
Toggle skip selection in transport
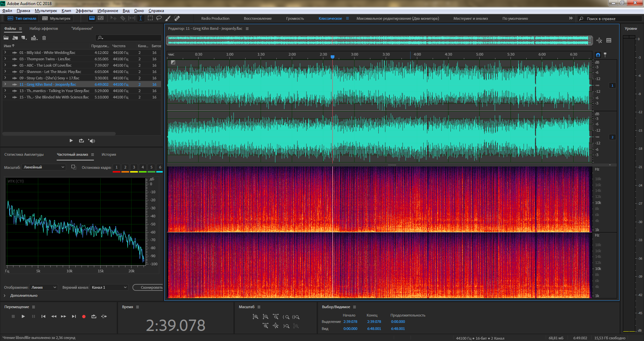tap(104, 316)
